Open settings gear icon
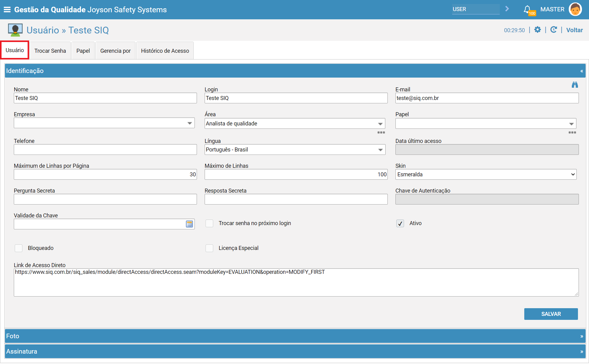589x364 pixels. pyautogui.click(x=537, y=30)
